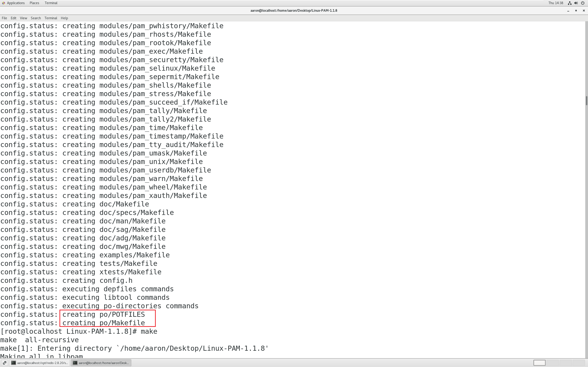Click the volume speaker icon
The width and height of the screenshot is (588, 367).
(576, 3)
